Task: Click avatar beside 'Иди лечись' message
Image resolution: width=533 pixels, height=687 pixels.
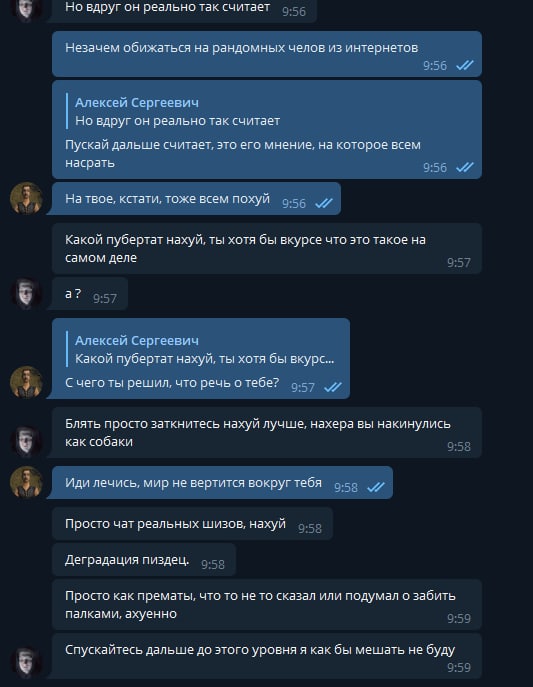Action: pyautogui.click(x=26, y=482)
